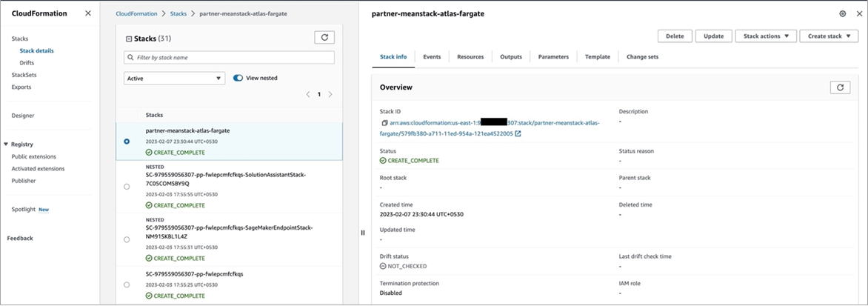The width and height of the screenshot is (868, 306).
Task: Collapse the Stacks list panel
Action: coord(129,39)
